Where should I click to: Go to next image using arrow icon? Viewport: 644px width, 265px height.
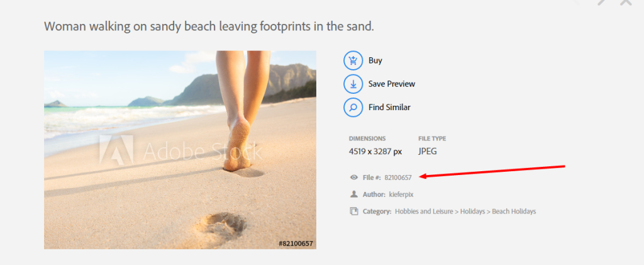(602, 2)
